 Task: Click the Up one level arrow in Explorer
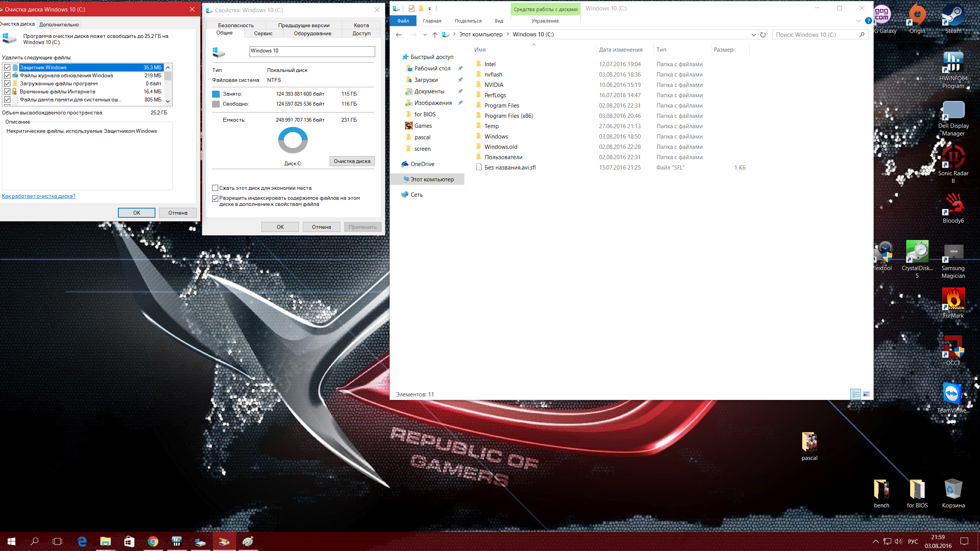pyautogui.click(x=434, y=34)
